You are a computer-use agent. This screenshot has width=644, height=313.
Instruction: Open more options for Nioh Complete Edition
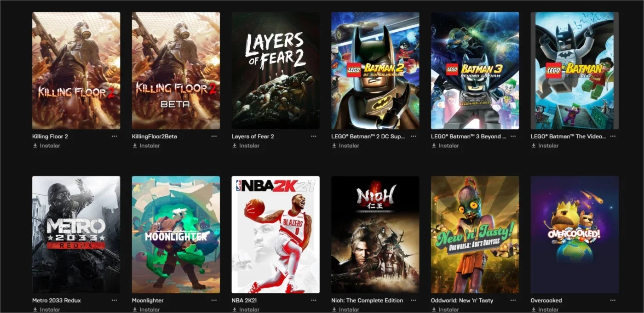click(414, 300)
